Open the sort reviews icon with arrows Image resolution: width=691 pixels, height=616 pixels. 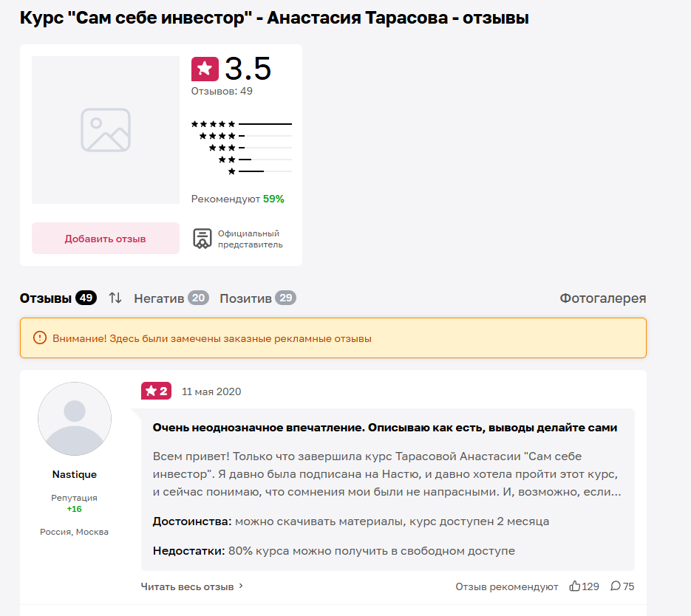click(115, 298)
